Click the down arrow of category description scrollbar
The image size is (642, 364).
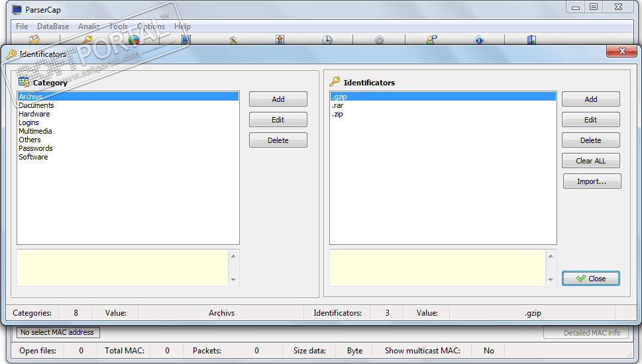tap(233, 280)
